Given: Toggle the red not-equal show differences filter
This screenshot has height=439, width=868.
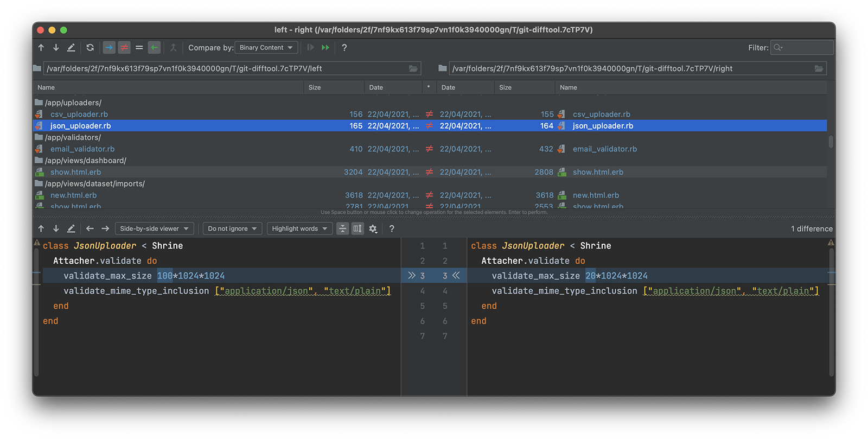Looking at the screenshot, I should pyautogui.click(x=124, y=48).
